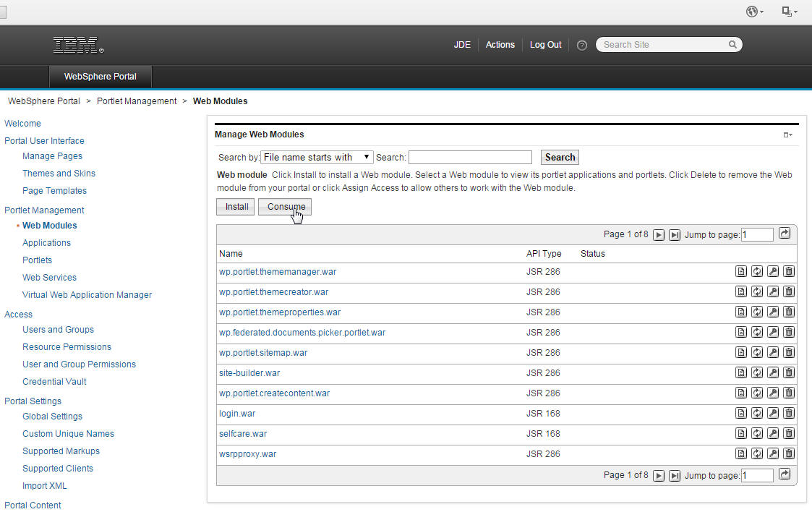The height and width of the screenshot is (512, 812).
Task: Open Manage Pages in the sidebar
Action: pos(52,155)
